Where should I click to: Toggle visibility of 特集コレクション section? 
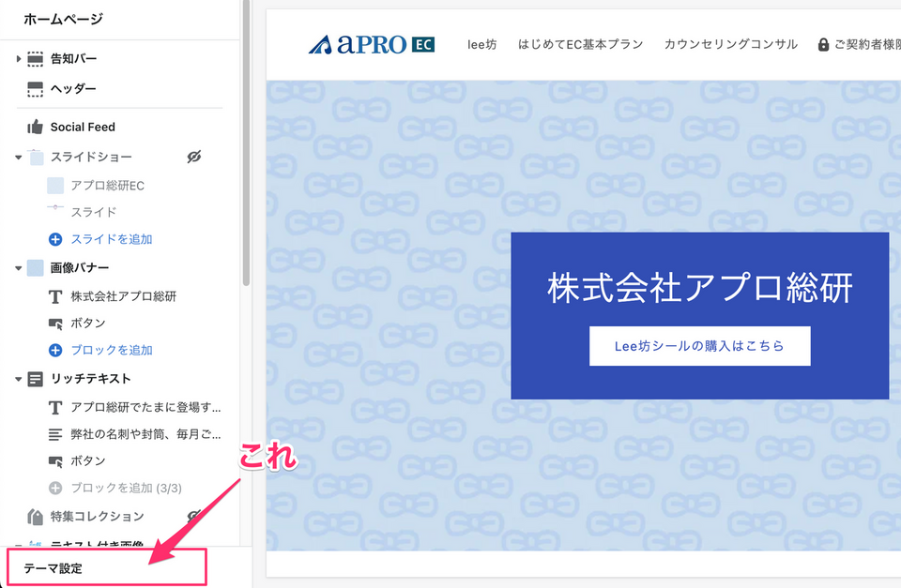tap(194, 516)
